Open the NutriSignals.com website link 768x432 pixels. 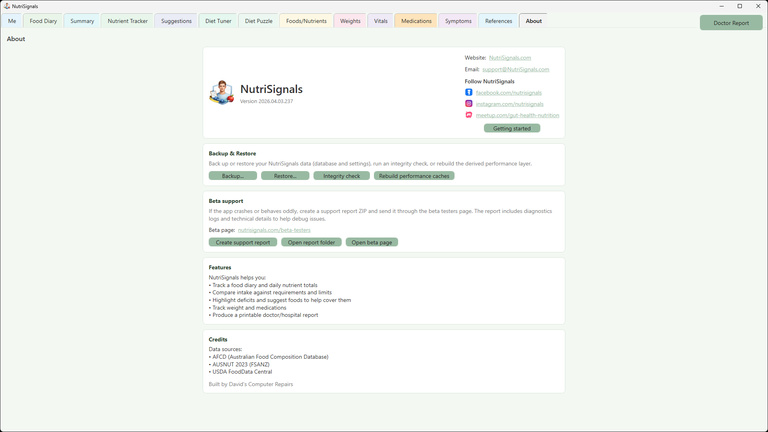[510, 58]
